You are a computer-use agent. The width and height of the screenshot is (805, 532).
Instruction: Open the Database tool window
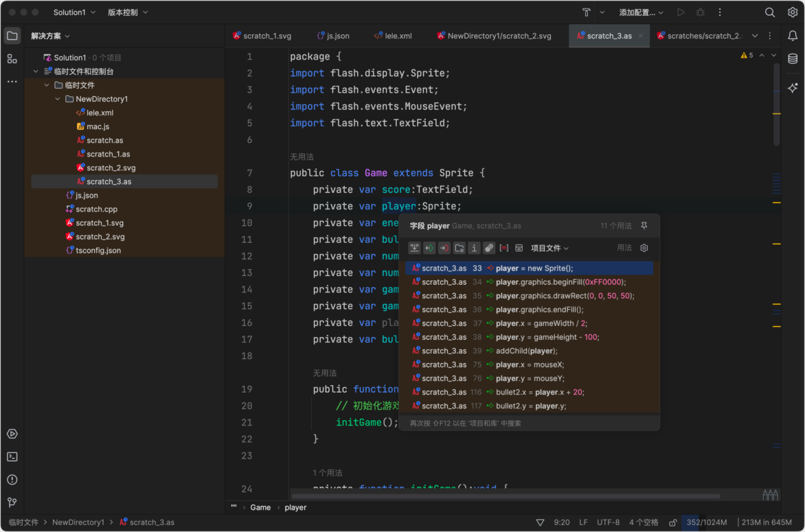click(x=793, y=59)
